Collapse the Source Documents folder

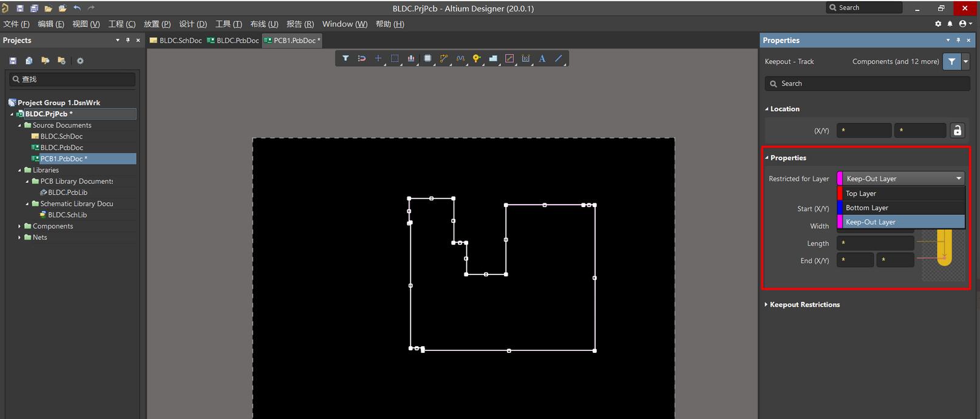pos(19,126)
